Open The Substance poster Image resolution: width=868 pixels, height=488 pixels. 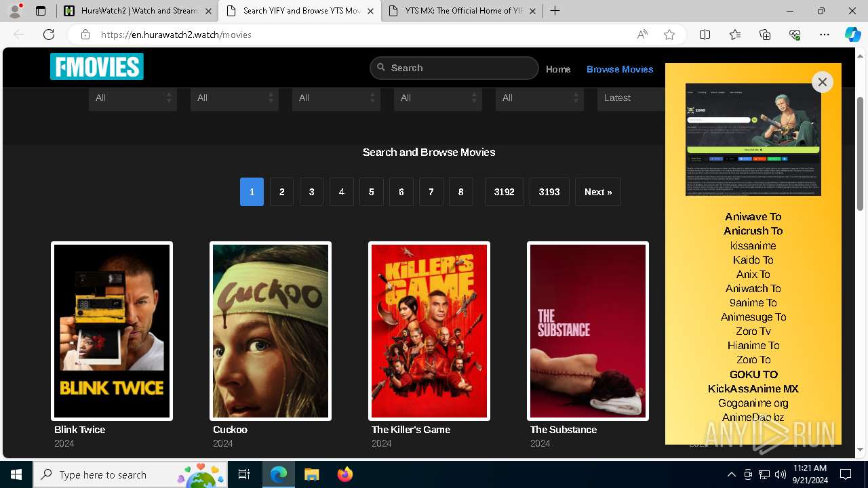click(588, 331)
